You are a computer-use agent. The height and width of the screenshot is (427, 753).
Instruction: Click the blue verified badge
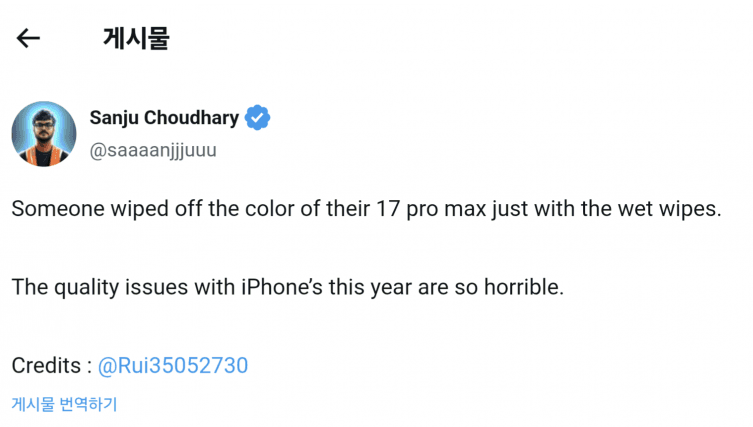(x=258, y=118)
